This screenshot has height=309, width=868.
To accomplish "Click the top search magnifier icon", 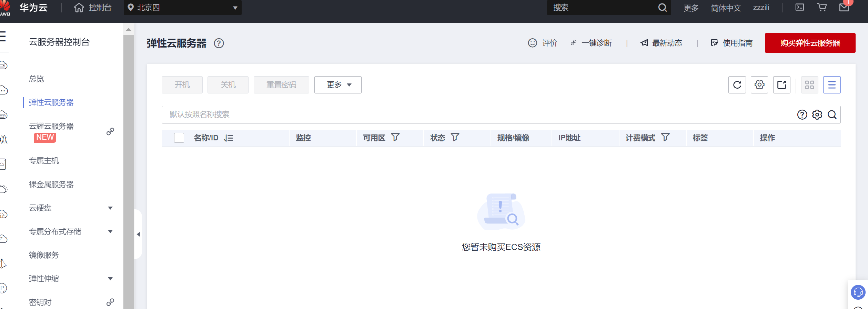I will pos(662,8).
